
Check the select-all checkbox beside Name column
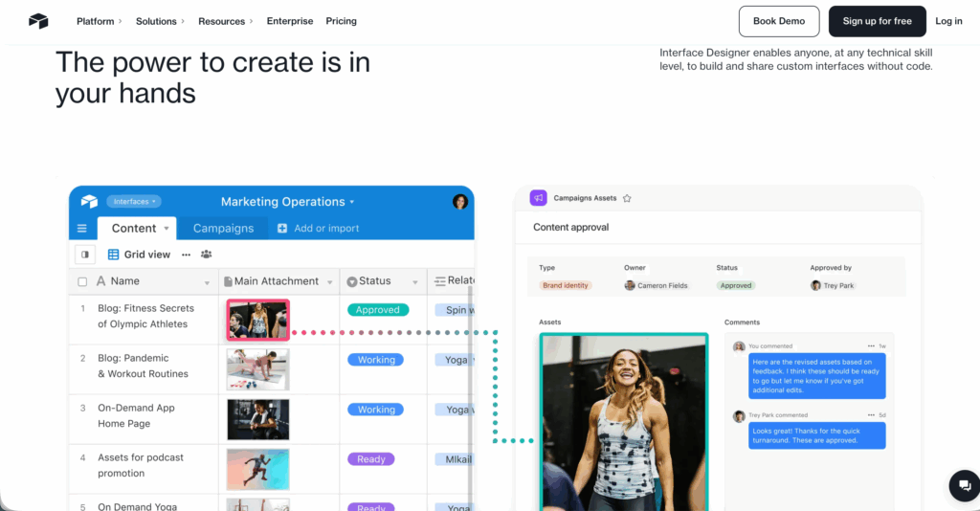pyautogui.click(x=82, y=281)
